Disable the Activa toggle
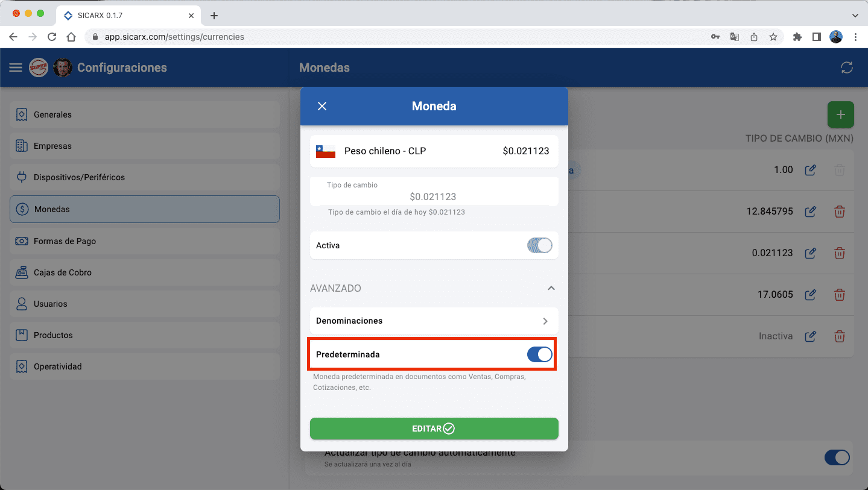Image resolution: width=868 pixels, height=490 pixels. click(x=539, y=245)
